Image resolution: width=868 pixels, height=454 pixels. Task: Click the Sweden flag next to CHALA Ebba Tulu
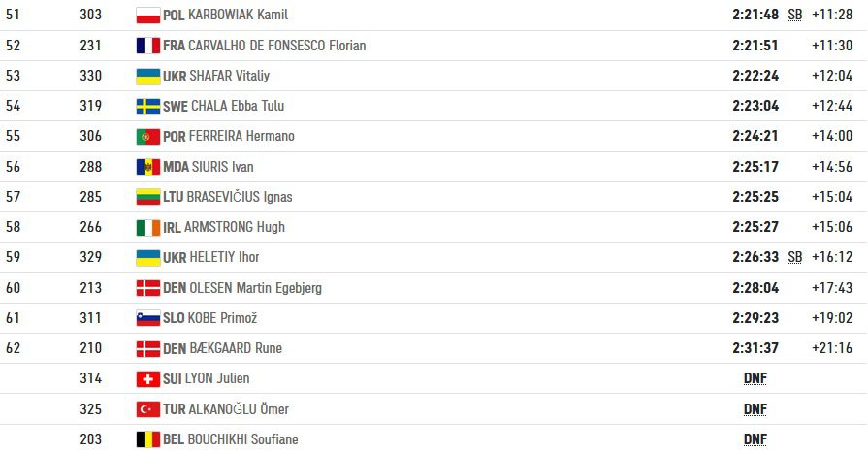point(147,106)
